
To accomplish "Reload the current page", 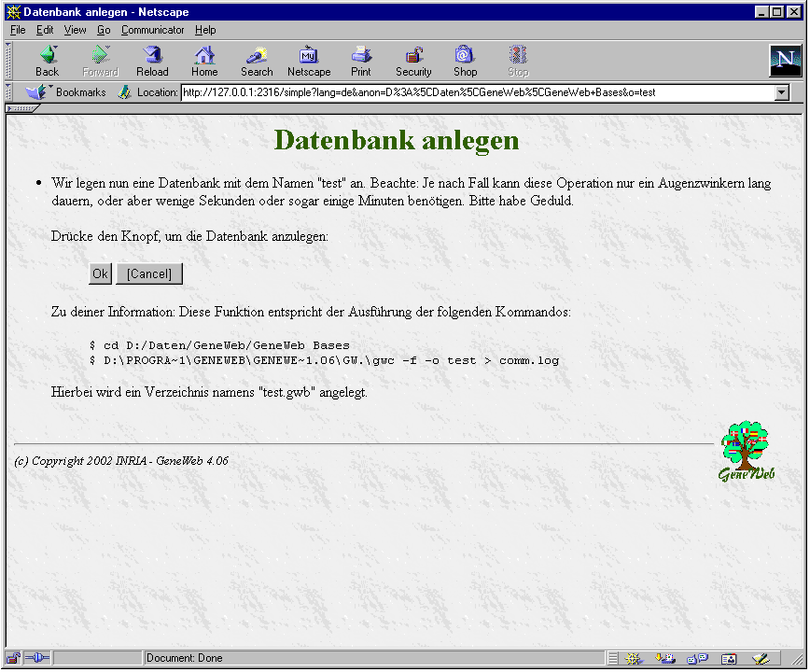I will click(x=152, y=62).
